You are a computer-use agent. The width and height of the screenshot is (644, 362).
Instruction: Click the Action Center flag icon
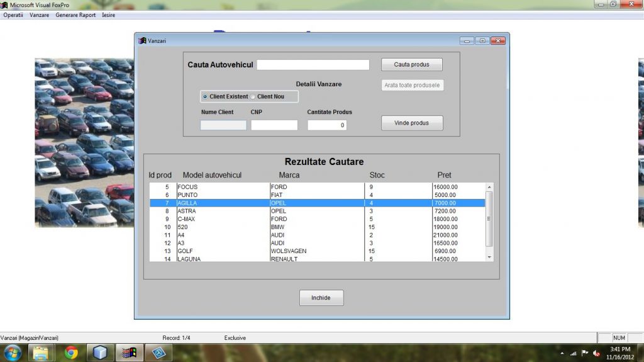(584, 353)
